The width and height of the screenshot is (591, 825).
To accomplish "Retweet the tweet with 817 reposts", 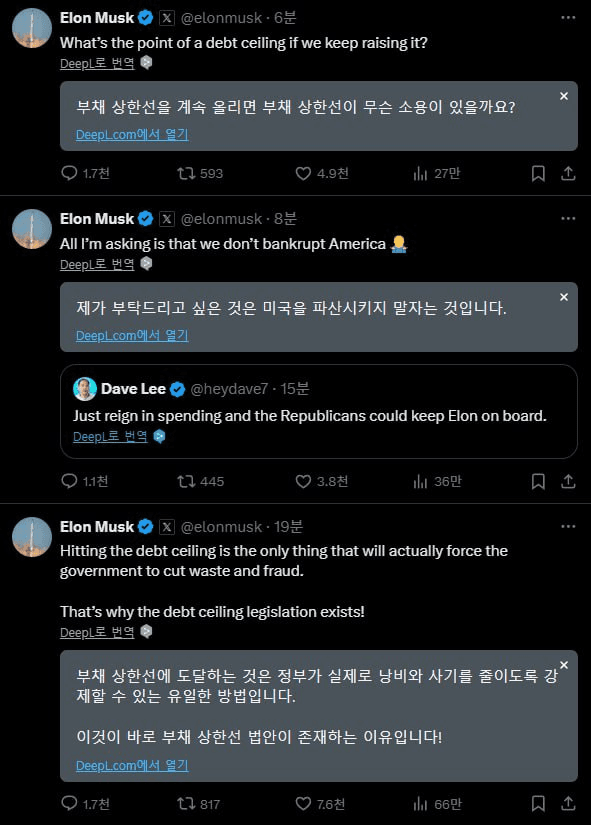I will pyautogui.click(x=199, y=804).
